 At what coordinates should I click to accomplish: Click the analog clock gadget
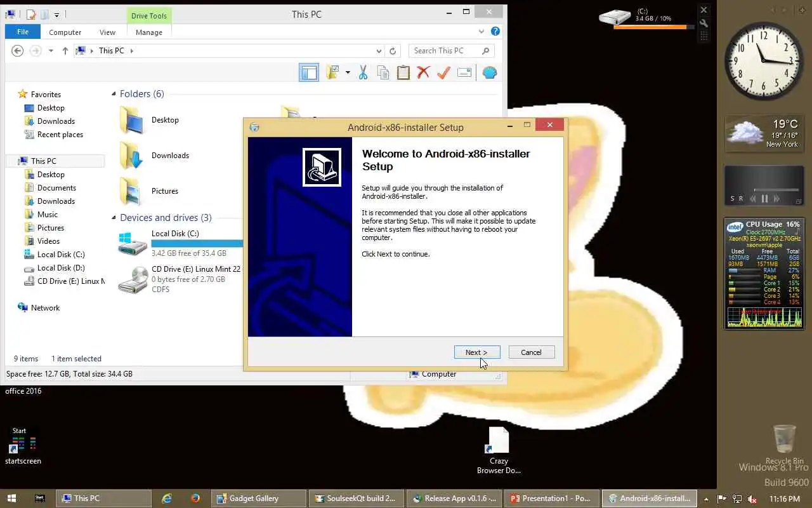[x=764, y=61]
